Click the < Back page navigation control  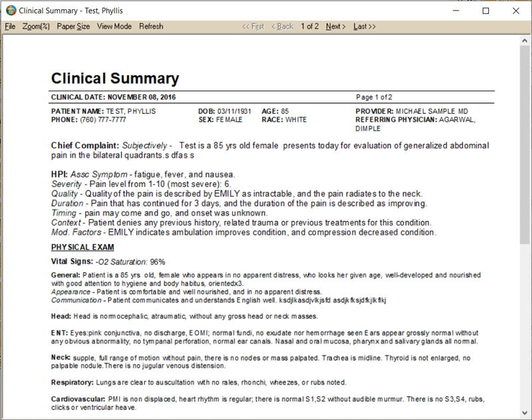pyautogui.click(x=285, y=27)
